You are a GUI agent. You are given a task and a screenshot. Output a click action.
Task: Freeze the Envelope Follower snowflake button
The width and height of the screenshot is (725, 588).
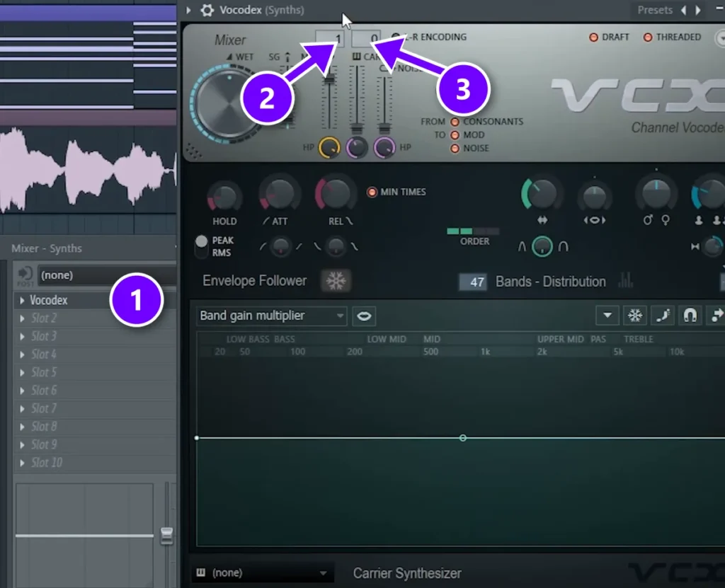(x=336, y=281)
